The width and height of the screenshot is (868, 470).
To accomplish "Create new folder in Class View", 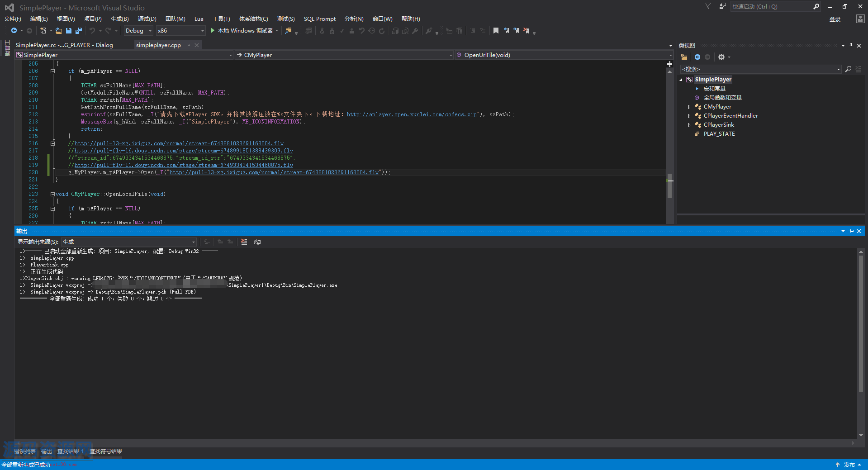I will click(684, 57).
